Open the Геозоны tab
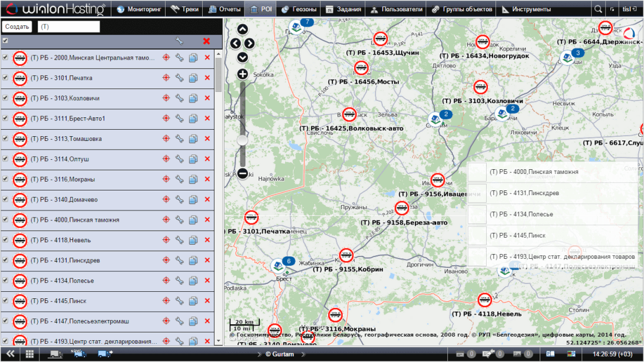 [x=299, y=9]
